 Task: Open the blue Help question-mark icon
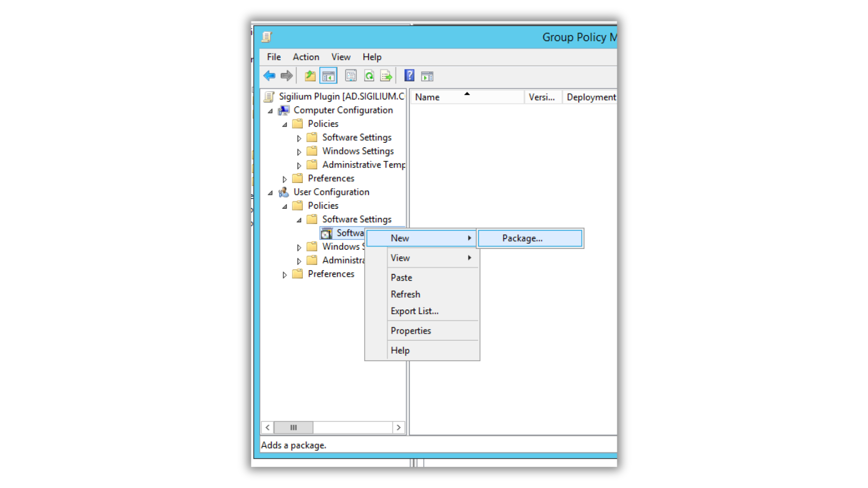tap(409, 76)
